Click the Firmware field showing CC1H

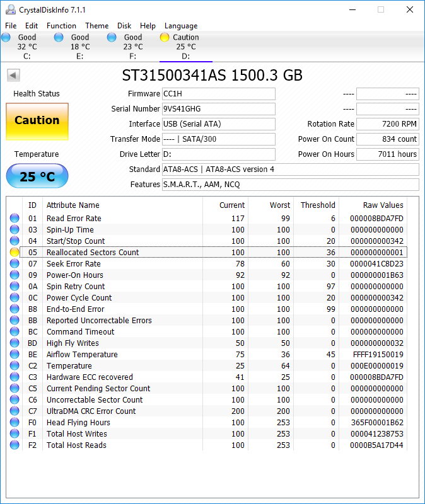(x=218, y=94)
